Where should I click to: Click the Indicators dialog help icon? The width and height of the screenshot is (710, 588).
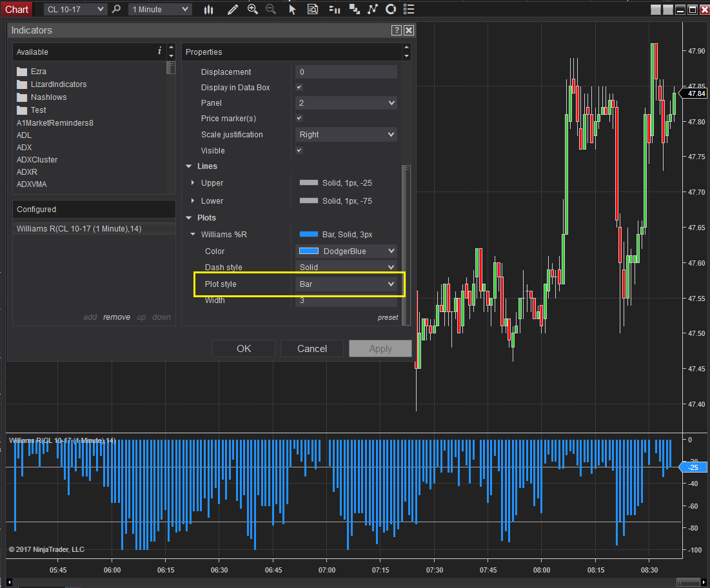[x=396, y=30]
